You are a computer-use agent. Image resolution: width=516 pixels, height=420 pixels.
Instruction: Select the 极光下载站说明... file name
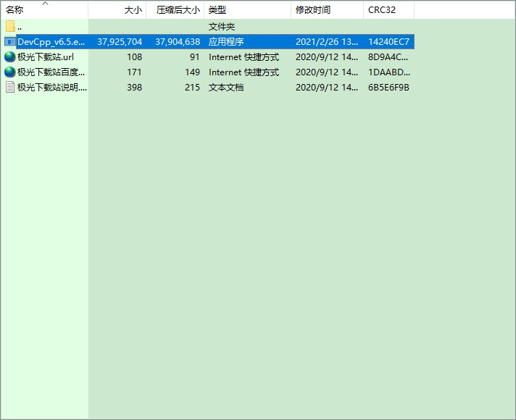pos(52,87)
